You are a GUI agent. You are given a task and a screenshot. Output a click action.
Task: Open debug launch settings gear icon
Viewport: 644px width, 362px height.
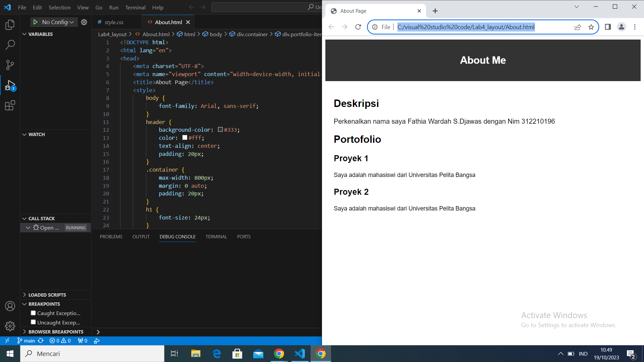point(84,22)
